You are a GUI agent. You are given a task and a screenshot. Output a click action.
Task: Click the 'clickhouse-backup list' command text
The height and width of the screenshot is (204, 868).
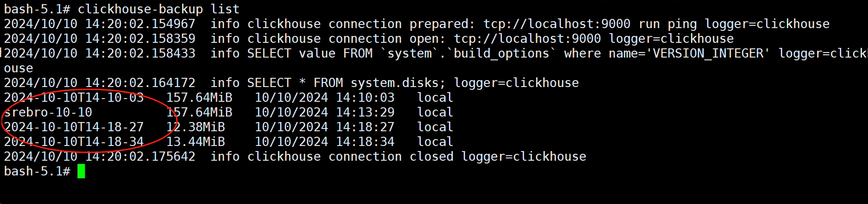pos(159,9)
